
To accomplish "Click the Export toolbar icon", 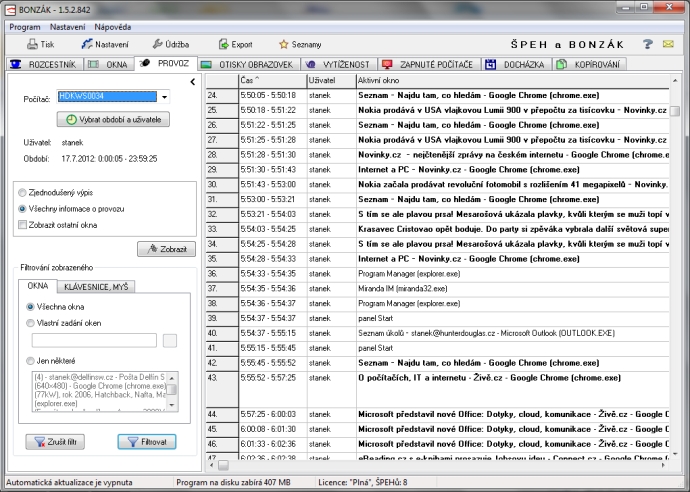I will 224,44.
